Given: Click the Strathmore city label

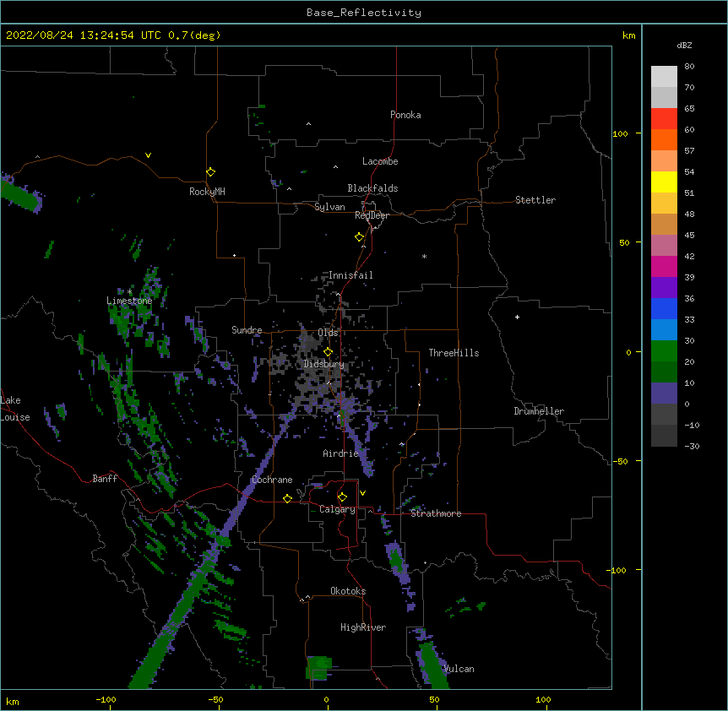Looking at the screenshot, I should pos(436,513).
